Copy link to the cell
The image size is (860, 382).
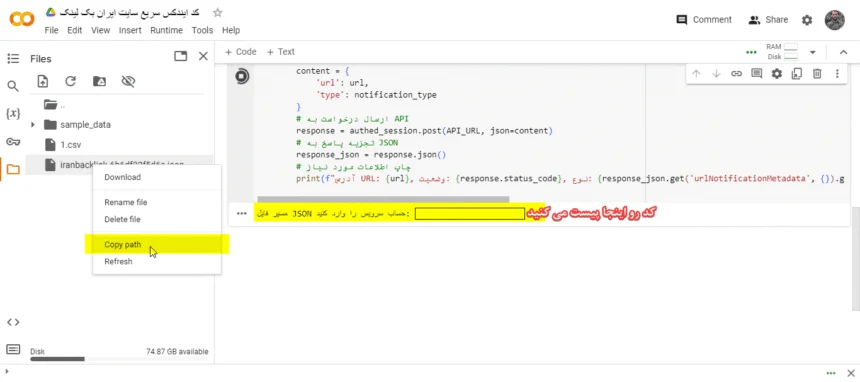coord(737,74)
